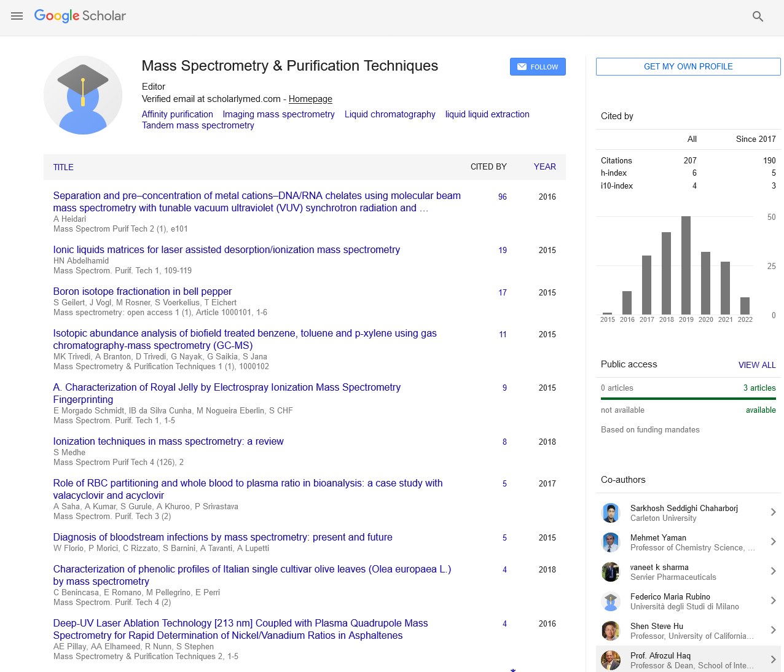This screenshot has width=784, height=672.
Task: Sort articles by Year column header
Action: point(544,166)
